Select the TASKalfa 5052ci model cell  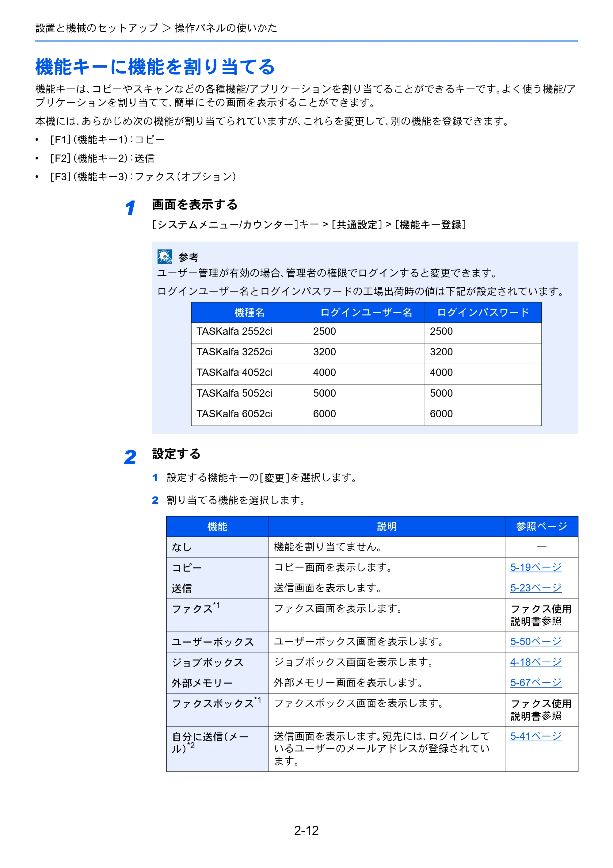pyautogui.click(x=249, y=395)
